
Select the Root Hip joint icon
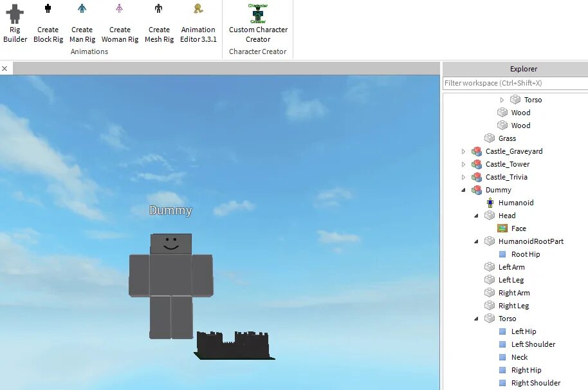(502, 254)
